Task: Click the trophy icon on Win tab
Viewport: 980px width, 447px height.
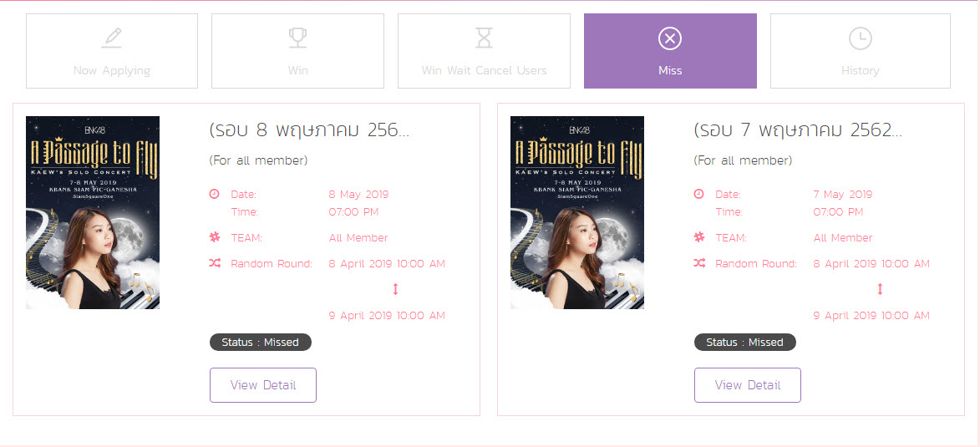Action: 297,38
